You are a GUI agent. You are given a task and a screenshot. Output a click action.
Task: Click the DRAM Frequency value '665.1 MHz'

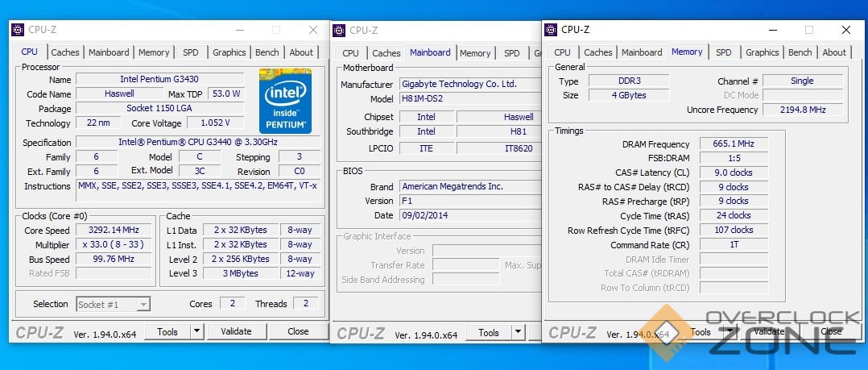(734, 144)
